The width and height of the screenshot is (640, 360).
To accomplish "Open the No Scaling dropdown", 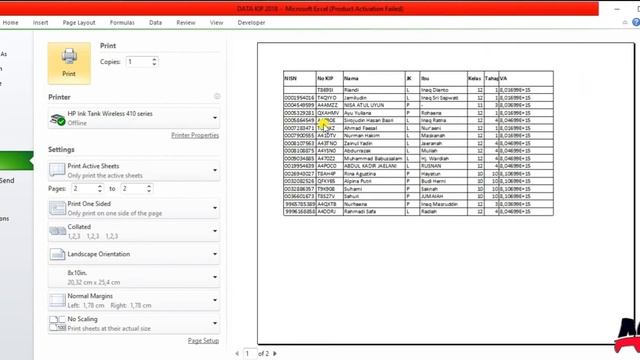I will 134,323.
